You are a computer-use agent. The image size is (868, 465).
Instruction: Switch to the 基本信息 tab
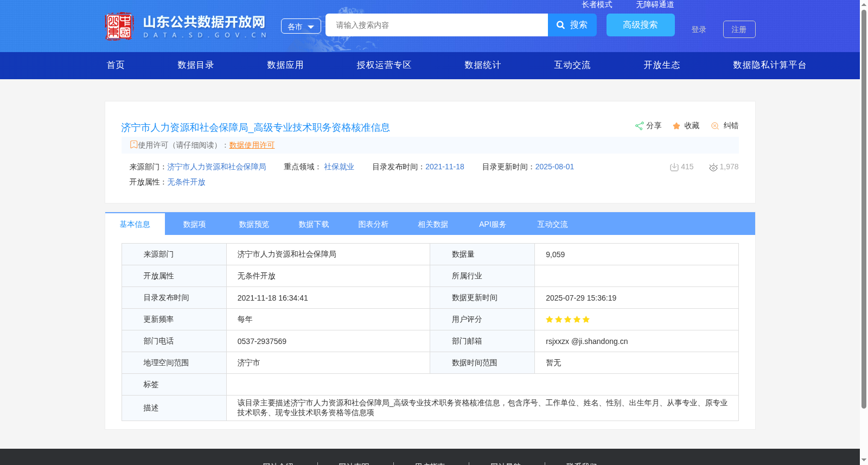click(135, 224)
